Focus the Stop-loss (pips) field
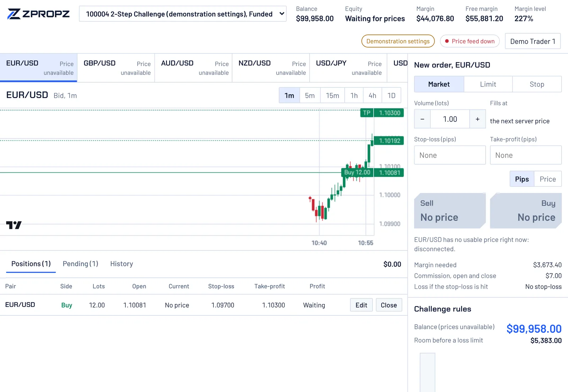The image size is (568, 392). tap(450, 155)
